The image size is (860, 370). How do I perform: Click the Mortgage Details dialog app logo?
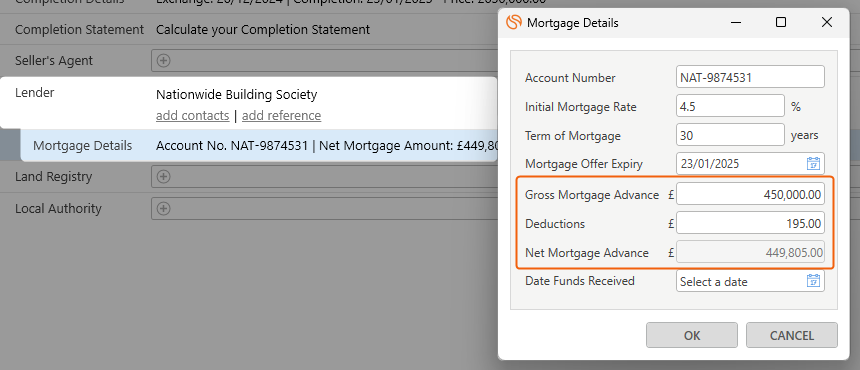click(514, 22)
